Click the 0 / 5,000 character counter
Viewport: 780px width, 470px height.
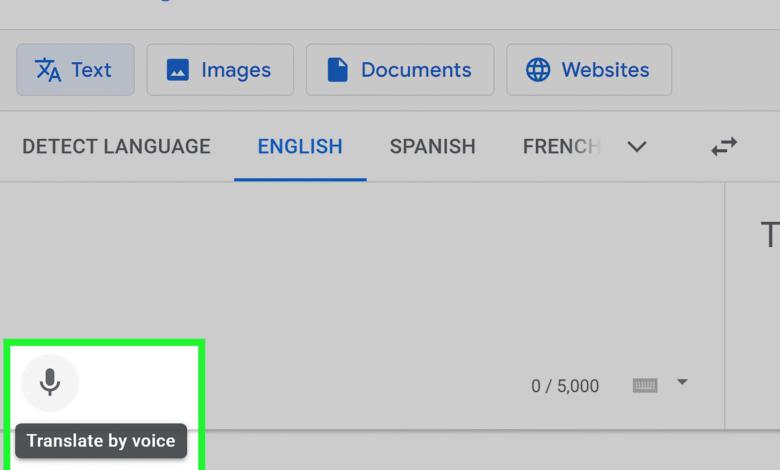pyautogui.click(x=565, y=386)
